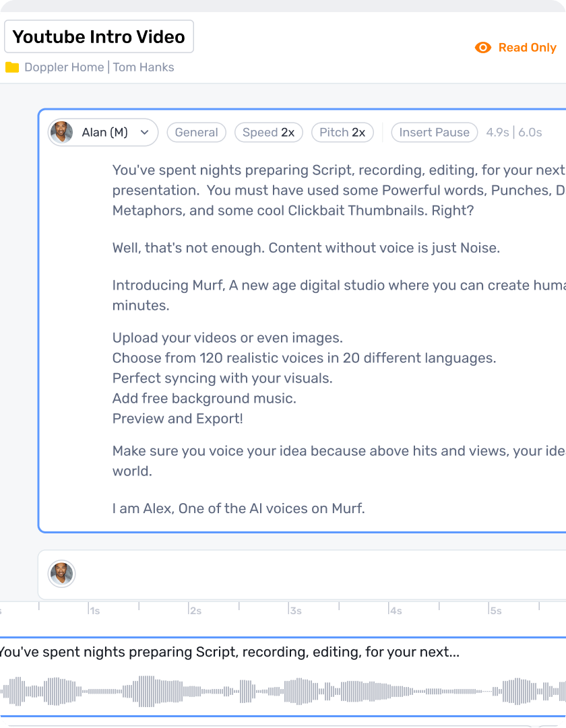Viewport: 566px width, 728px height.
Task: Select the Youtube Intro Video title field
Action: 98,36
